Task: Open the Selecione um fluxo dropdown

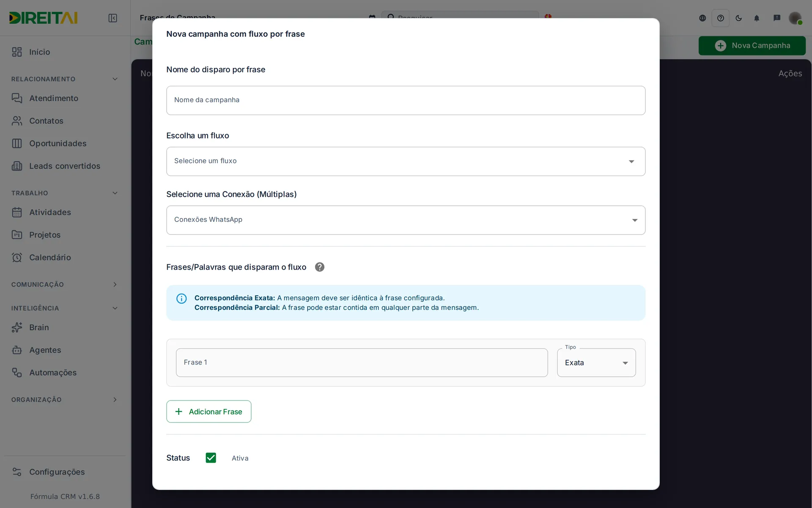Action: pos(406,161)
